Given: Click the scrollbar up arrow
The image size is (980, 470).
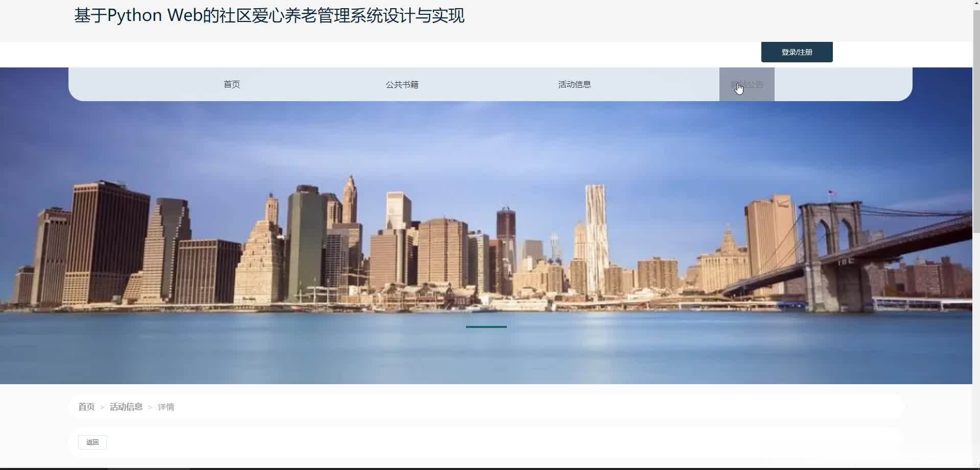Looking at the screenshot, I should tap(976, 3).
